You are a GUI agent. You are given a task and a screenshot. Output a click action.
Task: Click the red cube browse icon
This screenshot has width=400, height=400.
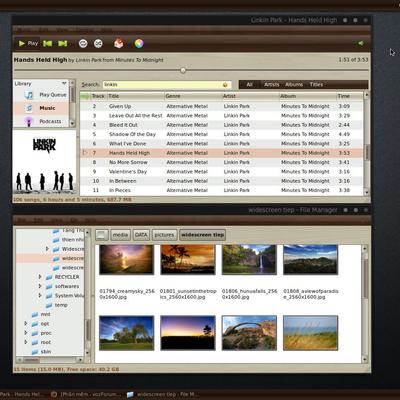pos(119,43)
